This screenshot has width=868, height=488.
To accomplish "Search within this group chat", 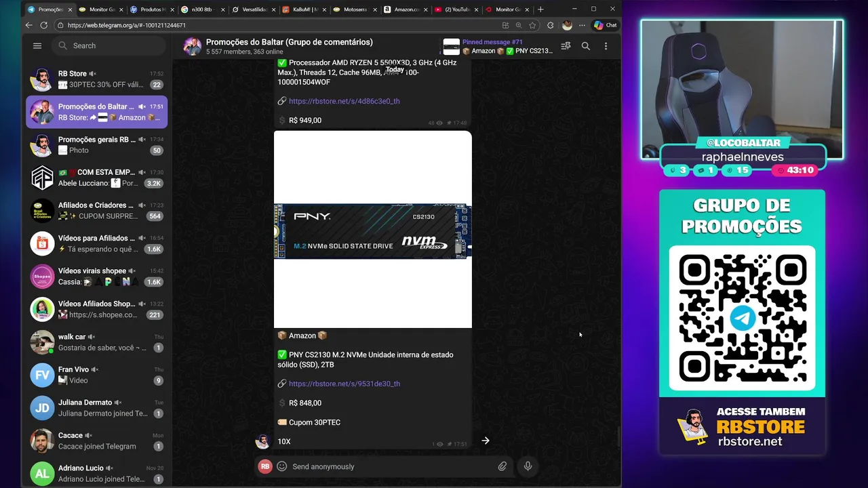I will click(586, 46).
